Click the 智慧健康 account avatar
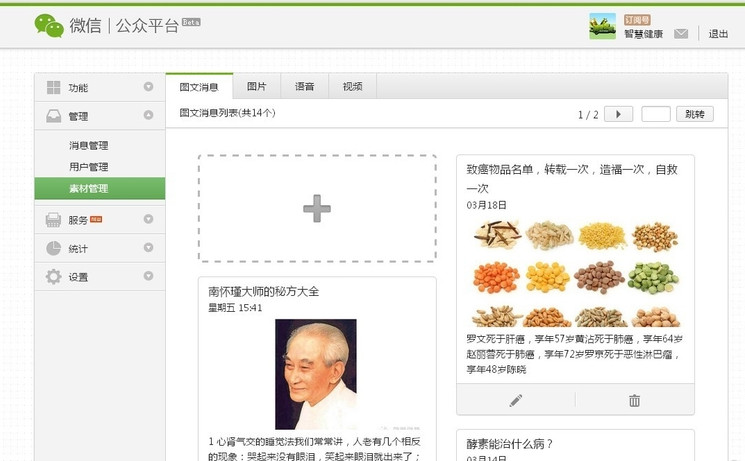Viewport: 745px width, 461px height. [602, 26]
